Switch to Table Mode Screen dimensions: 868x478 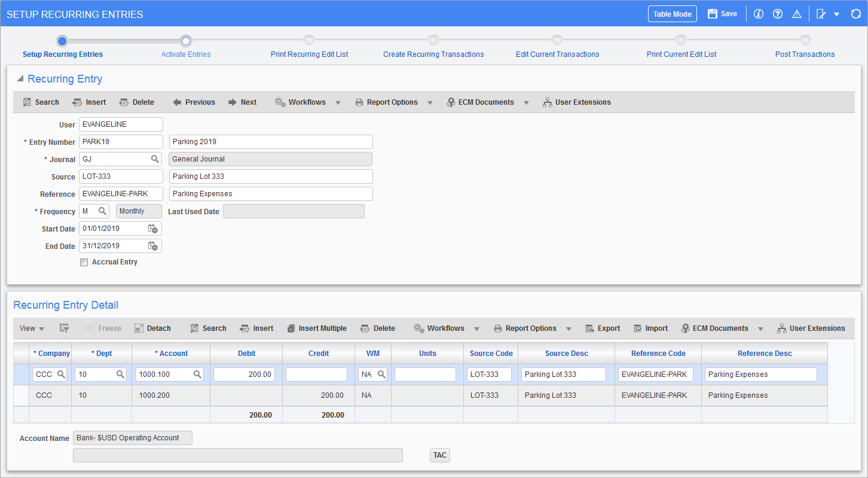click(x=672, y=13)
